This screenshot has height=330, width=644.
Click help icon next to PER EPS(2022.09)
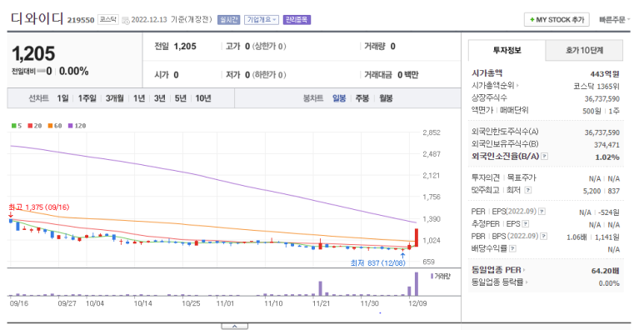click(542, 212)
